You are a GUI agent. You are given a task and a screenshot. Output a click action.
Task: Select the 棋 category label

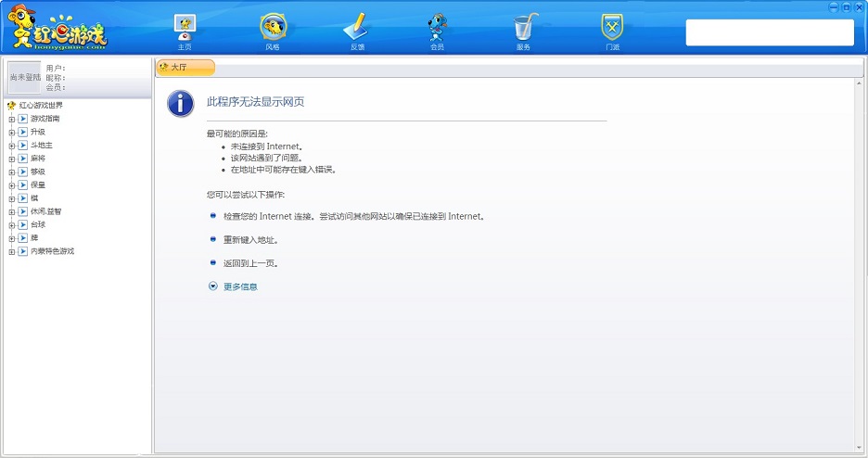click(x=34, y=198)
